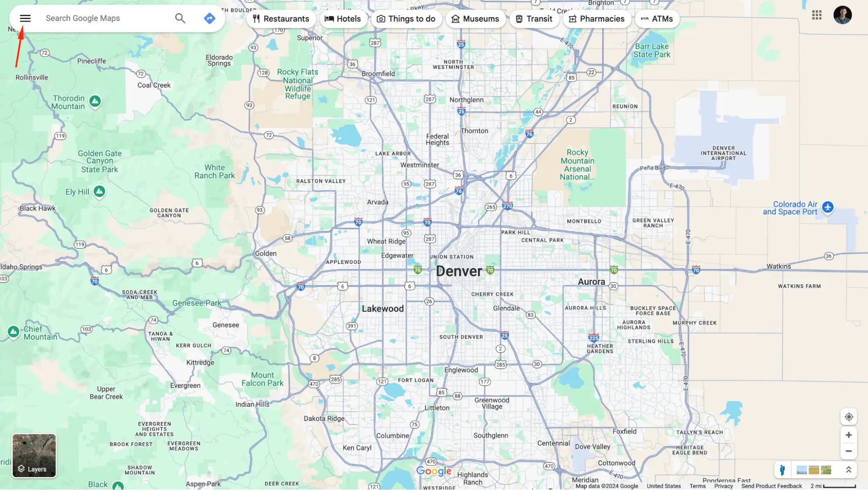This screenshot has height=490, width=868.
Task: Click the first blue-sky imagery thumbnail
Action: [x=802, y=470]
